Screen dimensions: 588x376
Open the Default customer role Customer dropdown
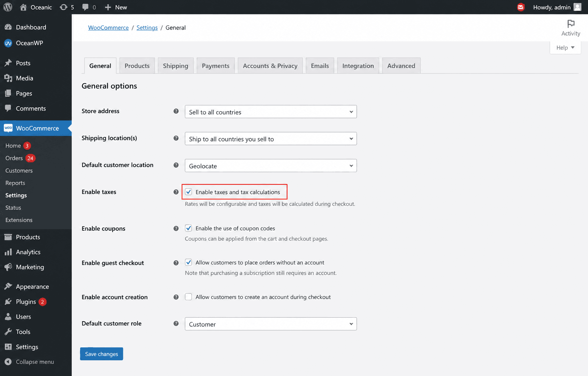pos(271,324)
